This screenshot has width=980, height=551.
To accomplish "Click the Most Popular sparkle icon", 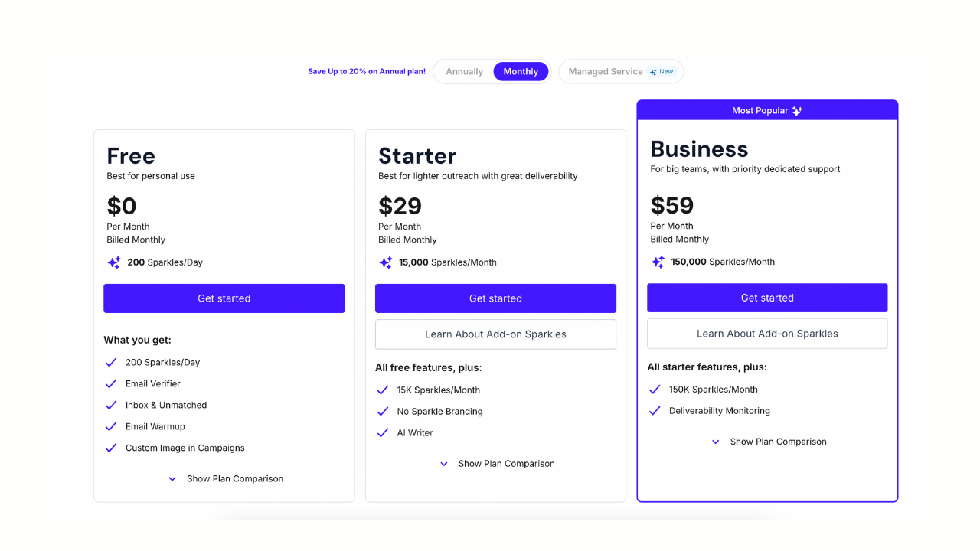I will click(797, 111).
